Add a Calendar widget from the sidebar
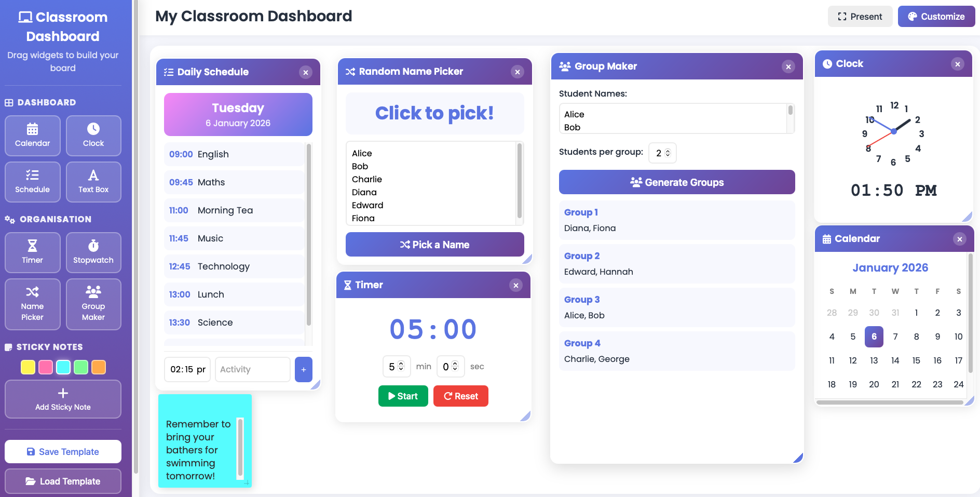Screen dimensions: 980x497 [32, 136]
